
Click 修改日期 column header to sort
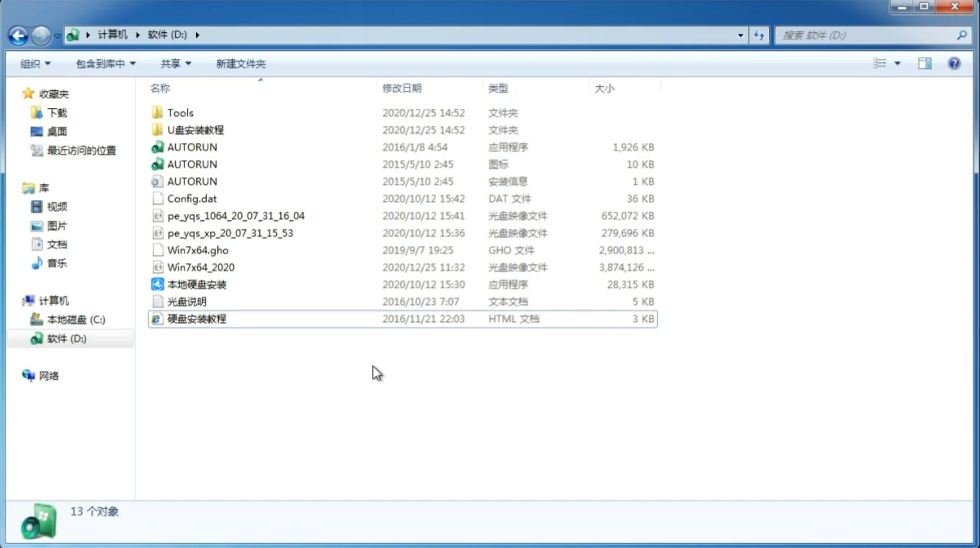click(401, 88)
